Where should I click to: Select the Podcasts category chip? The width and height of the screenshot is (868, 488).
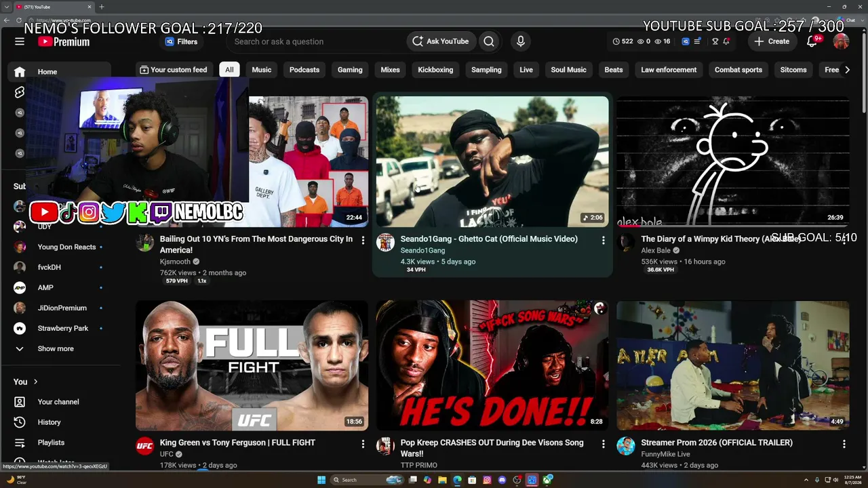coord(304,70)
